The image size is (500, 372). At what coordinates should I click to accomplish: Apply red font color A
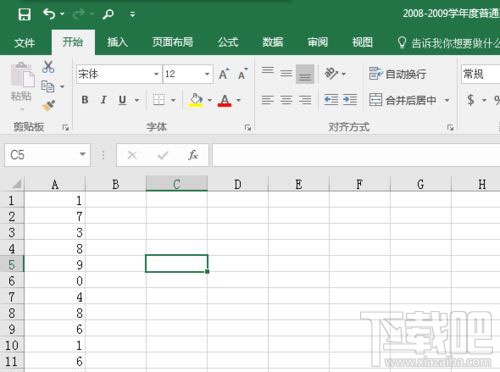click(225, 100)
